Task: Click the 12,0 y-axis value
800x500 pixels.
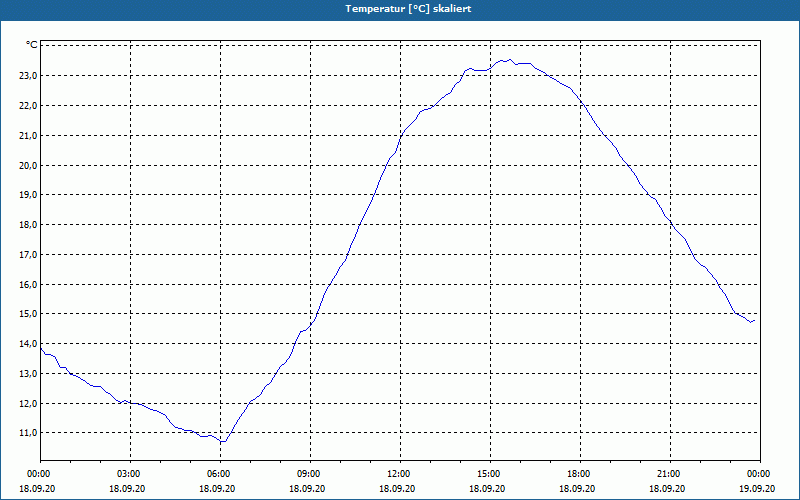Action: coord(28,403)
